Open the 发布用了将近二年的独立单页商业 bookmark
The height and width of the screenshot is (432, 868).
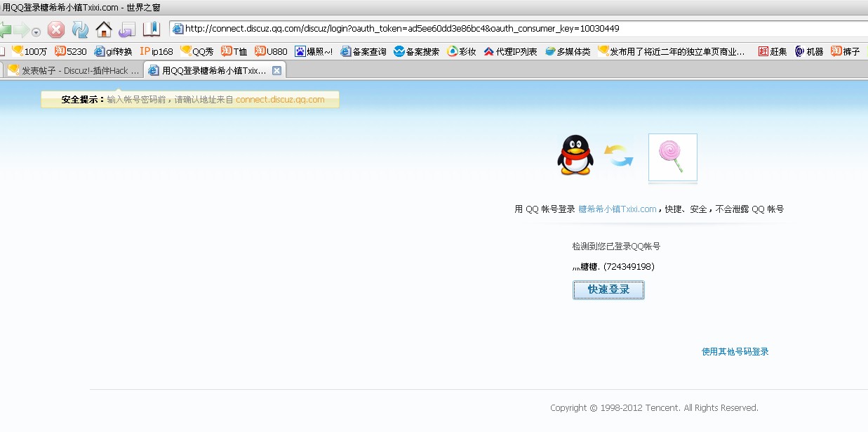click(x=672, y=51)
